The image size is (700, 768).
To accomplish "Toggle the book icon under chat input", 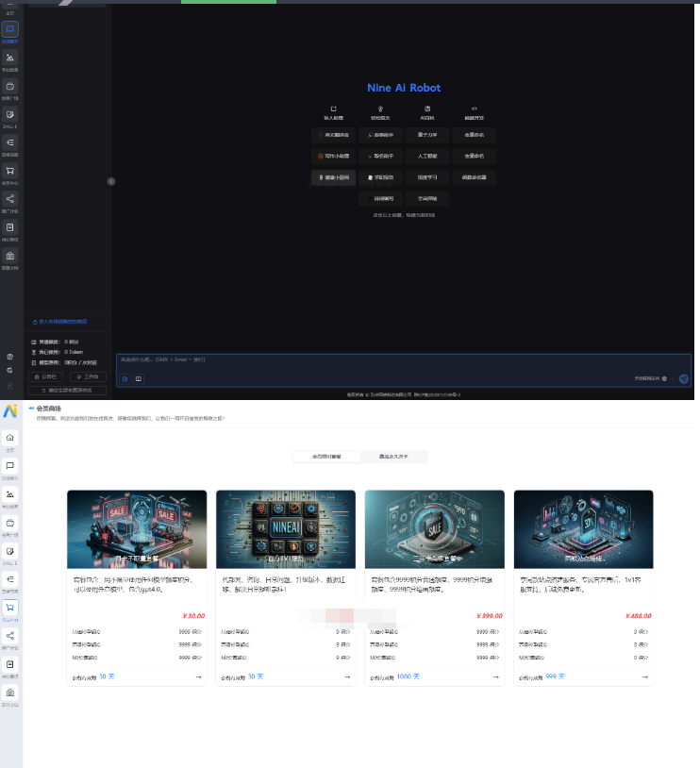I will [x=139, y=378].
